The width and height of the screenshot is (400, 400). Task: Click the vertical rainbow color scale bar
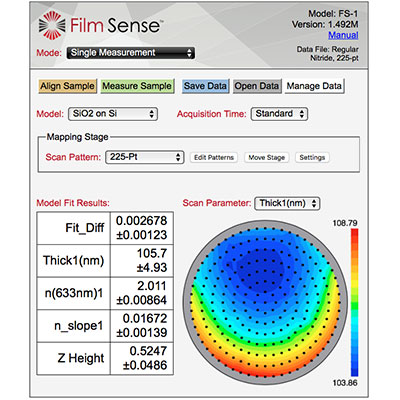coord(354,302)
